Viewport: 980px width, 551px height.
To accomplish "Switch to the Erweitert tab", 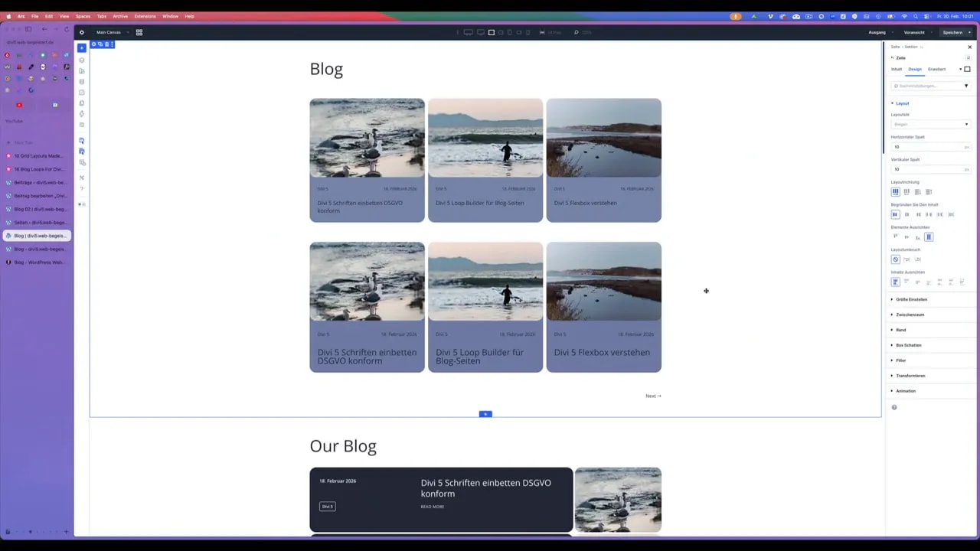I will click(x=936, y=69).
